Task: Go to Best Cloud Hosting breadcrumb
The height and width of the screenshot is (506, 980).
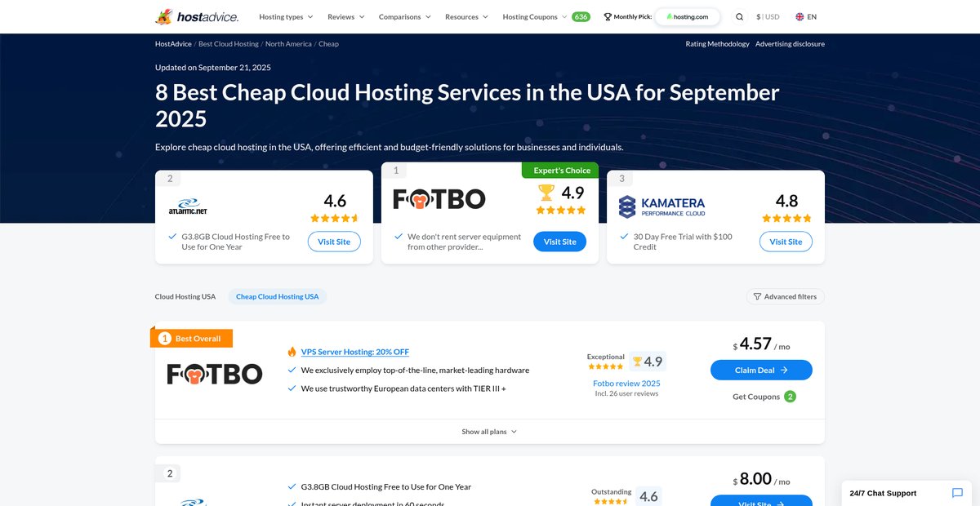Action: pos(229,44)
